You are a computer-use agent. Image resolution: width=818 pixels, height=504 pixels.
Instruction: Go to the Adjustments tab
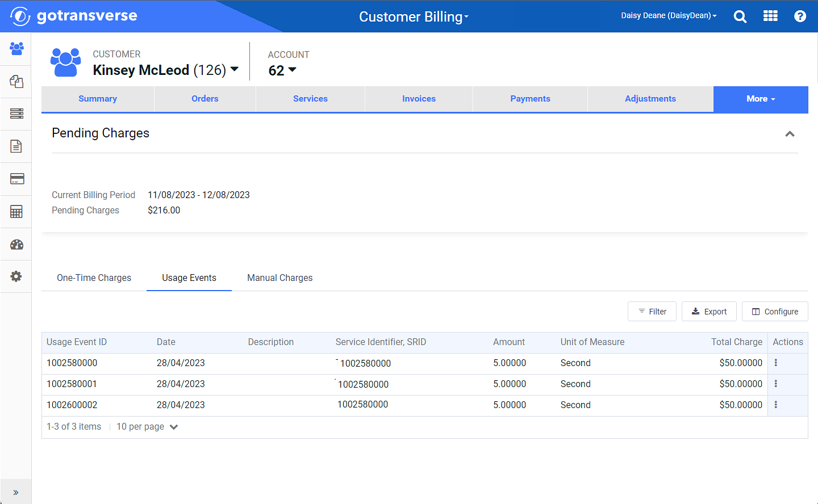coord(650,99)
